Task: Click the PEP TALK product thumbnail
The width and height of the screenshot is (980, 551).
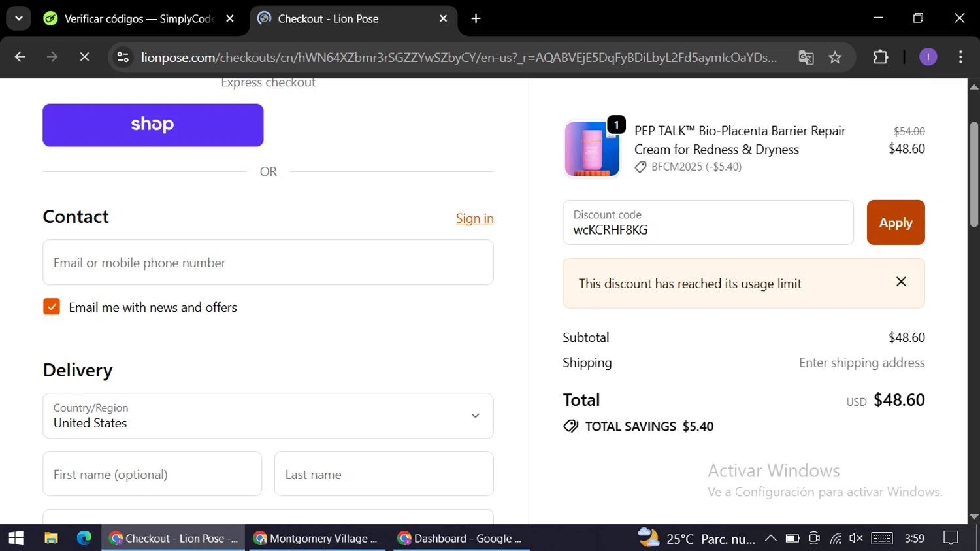Action: [x=592, y=149]
